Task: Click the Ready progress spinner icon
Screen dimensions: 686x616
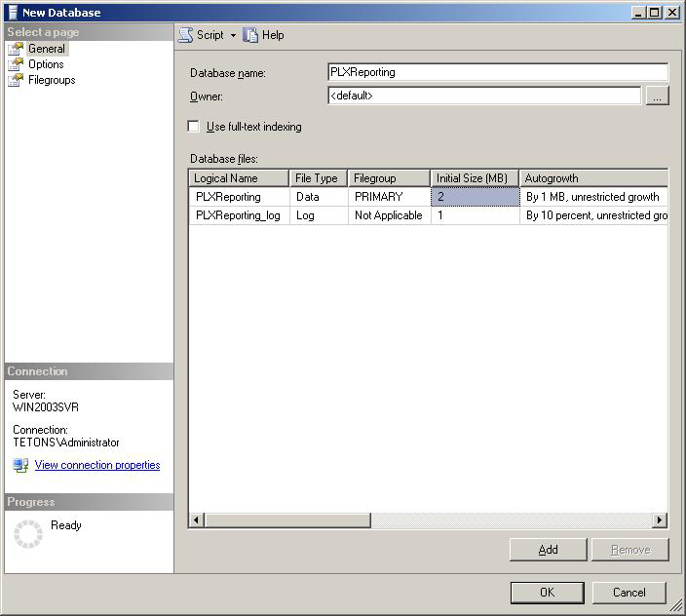Action: coord(28,534)
